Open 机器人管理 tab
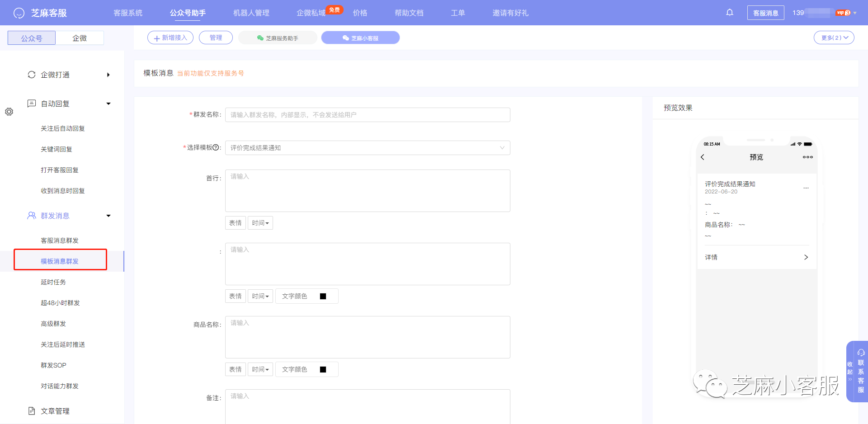Image resolution: width=868 pixels, height=424 pixels. point(251,13)
